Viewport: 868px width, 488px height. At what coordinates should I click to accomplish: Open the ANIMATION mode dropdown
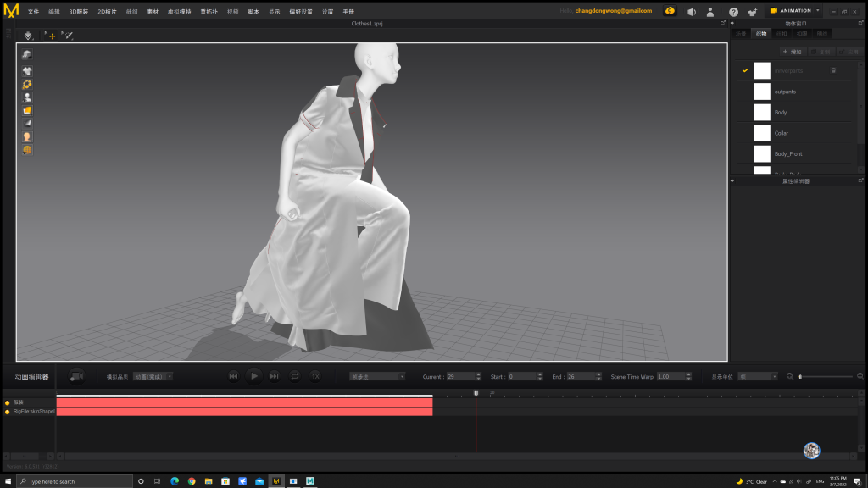coord(794,11)
